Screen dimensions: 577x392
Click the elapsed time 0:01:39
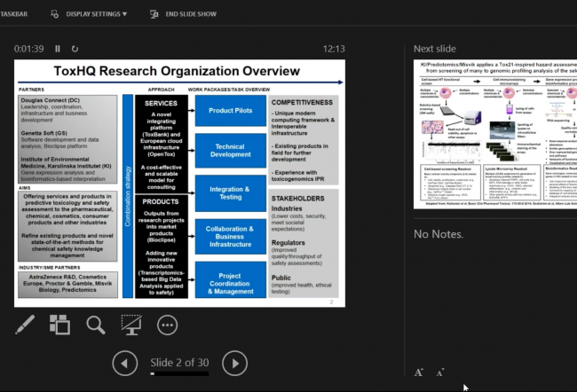pos(28,49)
